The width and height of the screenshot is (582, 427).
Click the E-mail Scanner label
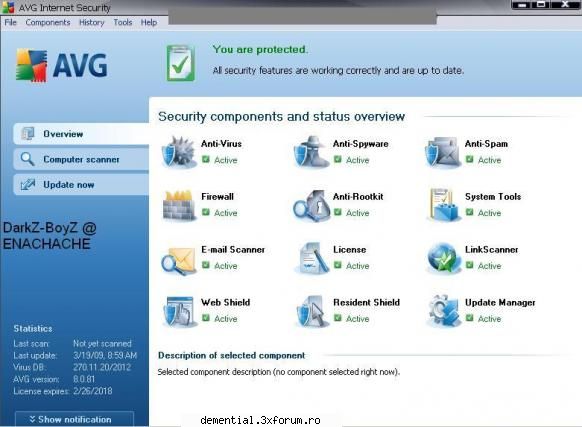tap(233, 250)
